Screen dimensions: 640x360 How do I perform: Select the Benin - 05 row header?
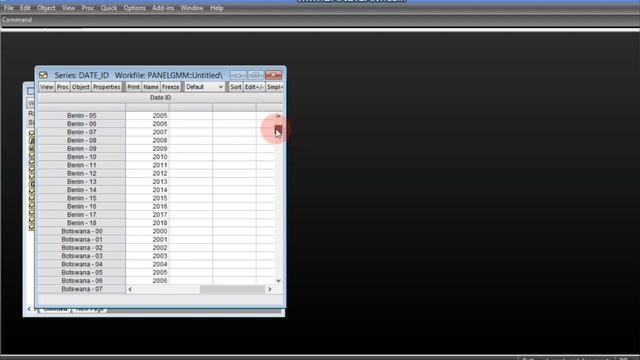82,116
